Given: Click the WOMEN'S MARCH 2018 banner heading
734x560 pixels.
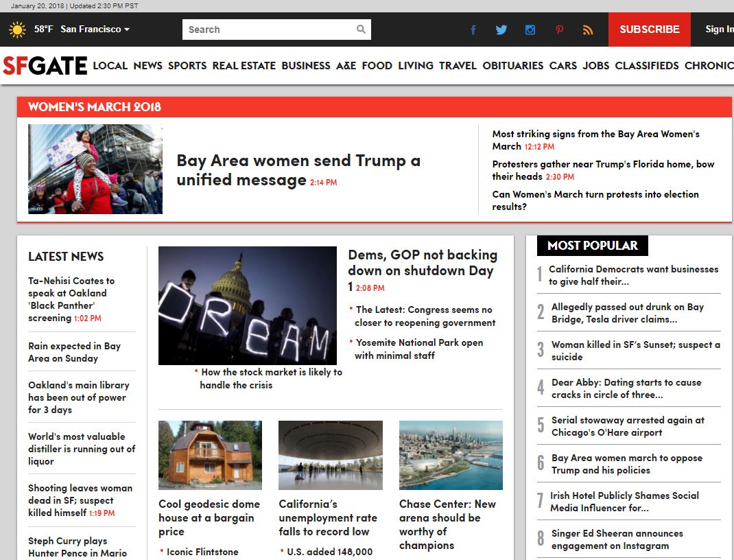Looking at the screenshot, I should 94,107.
